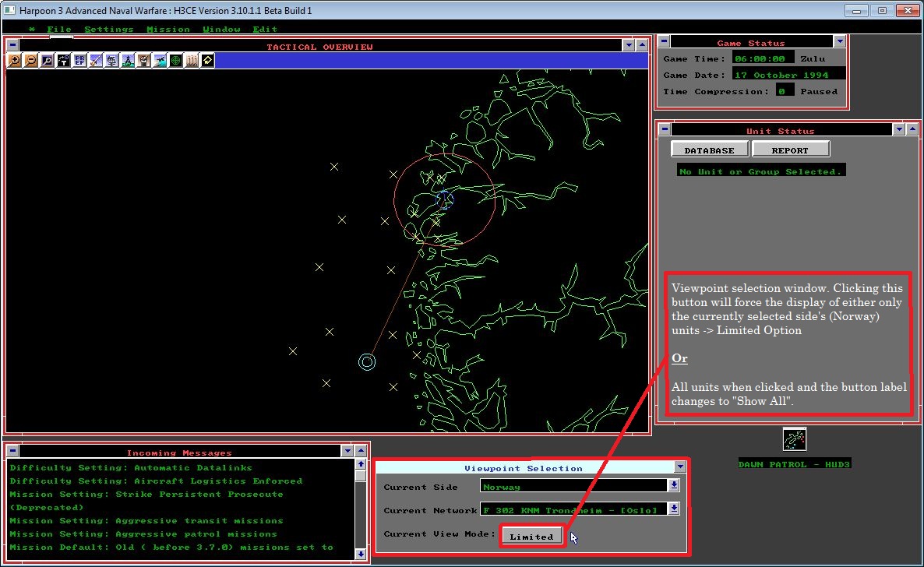Minimize the Harpoon 3 application window
The height and width of the screenshot is (567, 924).
[855, 10]
